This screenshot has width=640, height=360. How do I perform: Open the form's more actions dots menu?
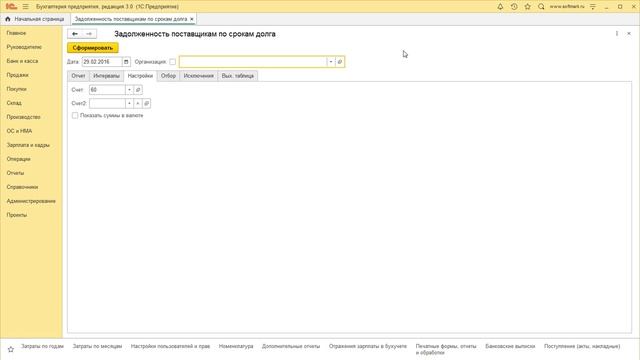point(617,33)
